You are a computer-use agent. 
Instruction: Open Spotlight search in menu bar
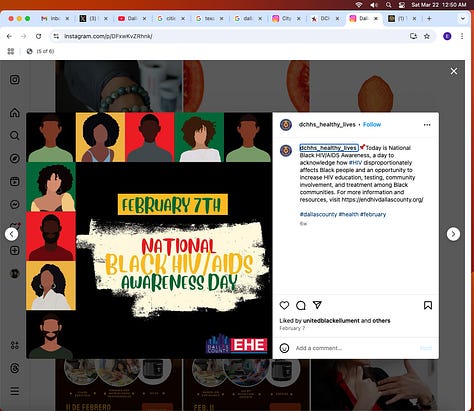[x=388, y=5]
